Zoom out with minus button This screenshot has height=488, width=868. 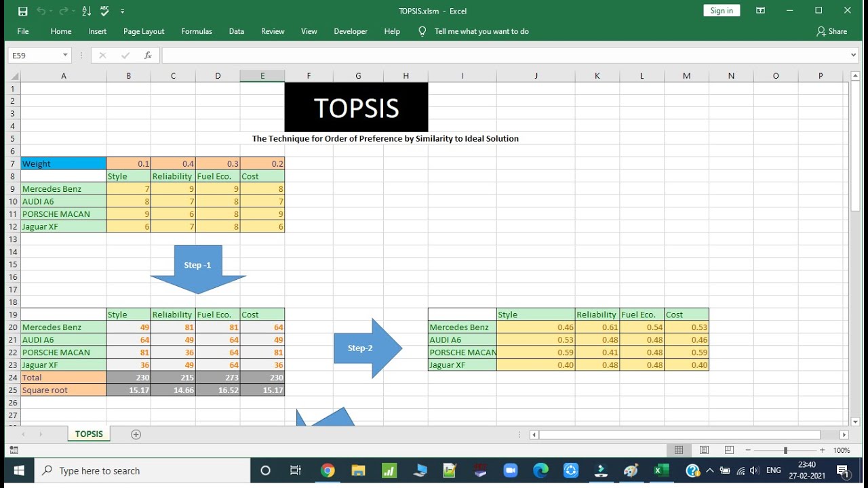[748, 450]
